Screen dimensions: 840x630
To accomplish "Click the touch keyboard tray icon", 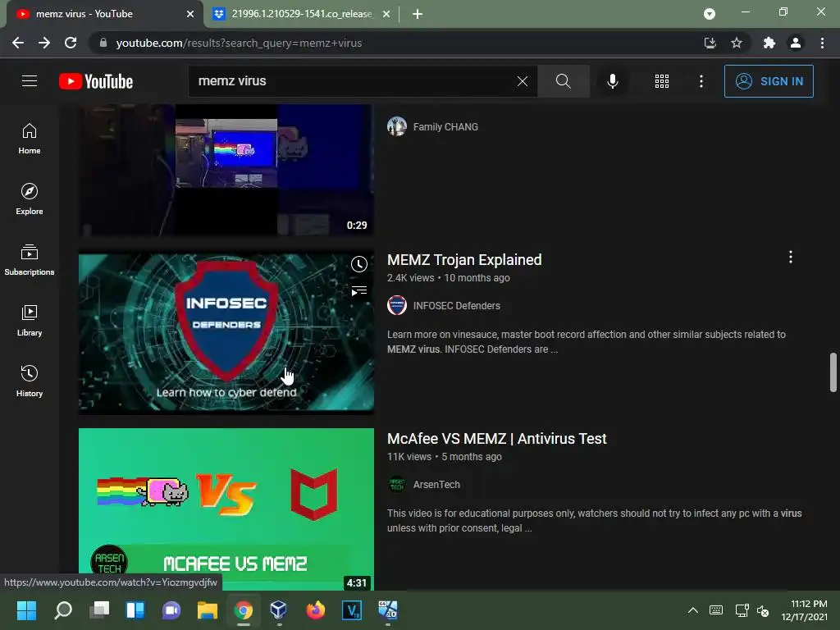I will (x=715, y=610).
